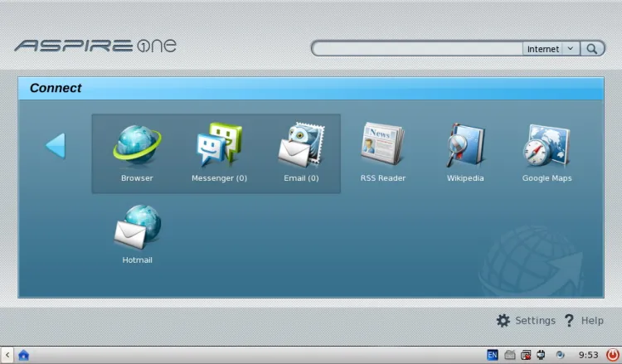Click the magnifier search button
Image resolution: width=622 pixels, height=364 pixels.
[x=592, y=49]
